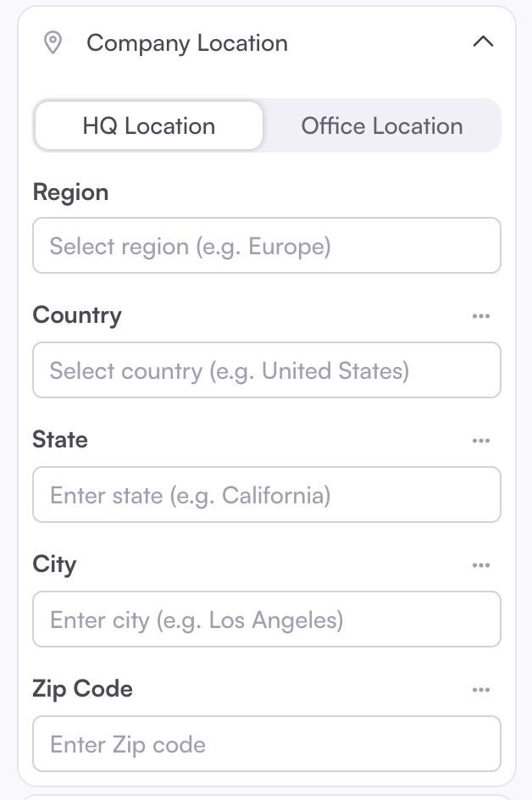This screenshot has height=800, width=532.
Task: Open City field more options menu
Action: click(481, 565)
